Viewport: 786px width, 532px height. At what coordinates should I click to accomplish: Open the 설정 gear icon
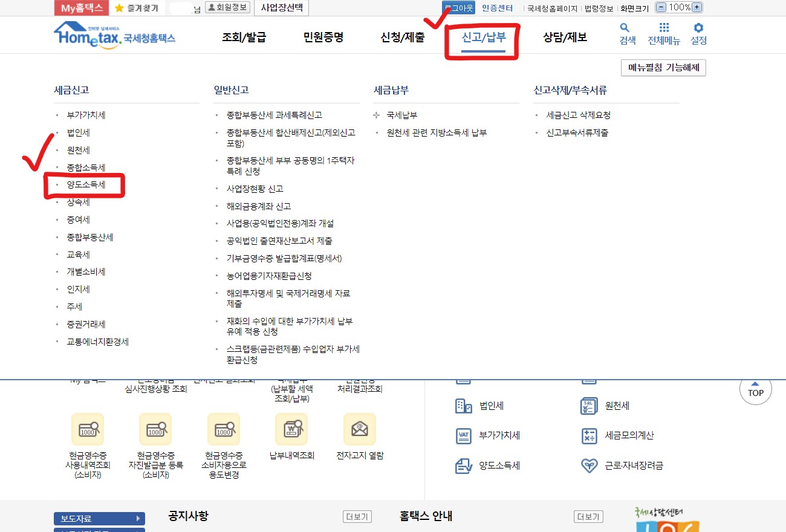[699, 28]
